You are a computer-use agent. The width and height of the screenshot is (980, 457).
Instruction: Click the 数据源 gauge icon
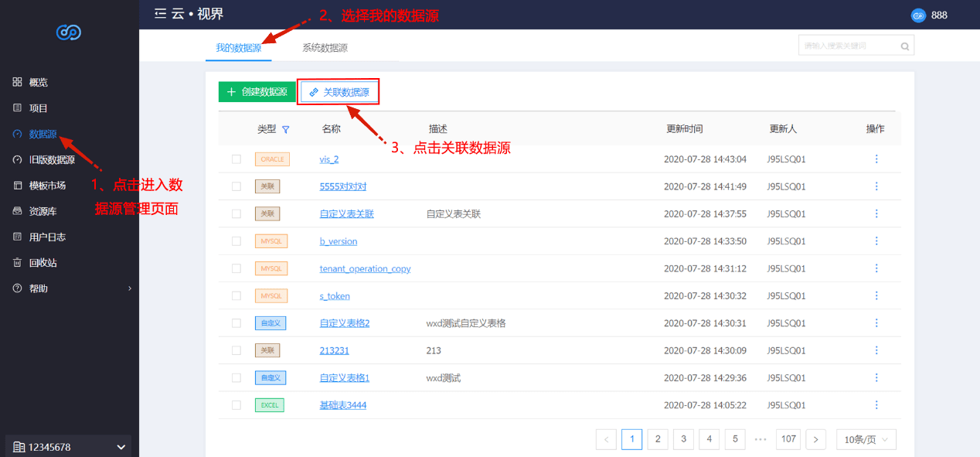(18, 134)
